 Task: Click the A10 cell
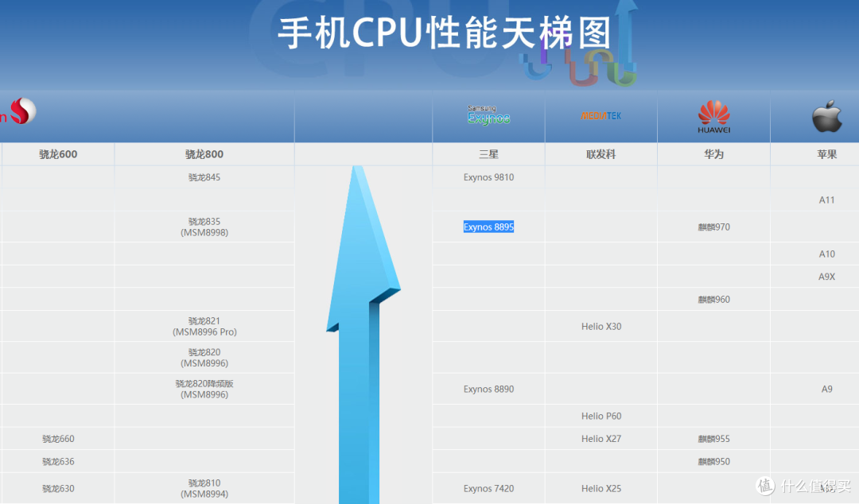[x=826, y=254]
